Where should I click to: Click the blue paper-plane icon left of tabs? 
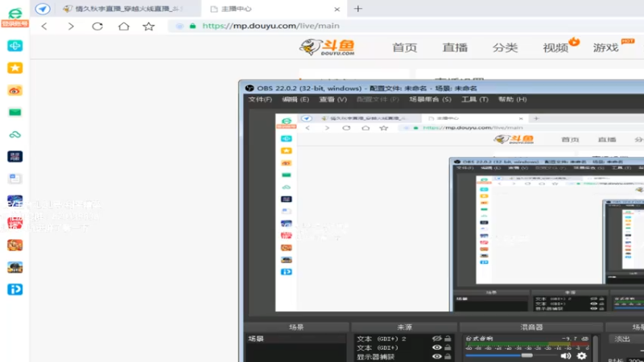43,9
